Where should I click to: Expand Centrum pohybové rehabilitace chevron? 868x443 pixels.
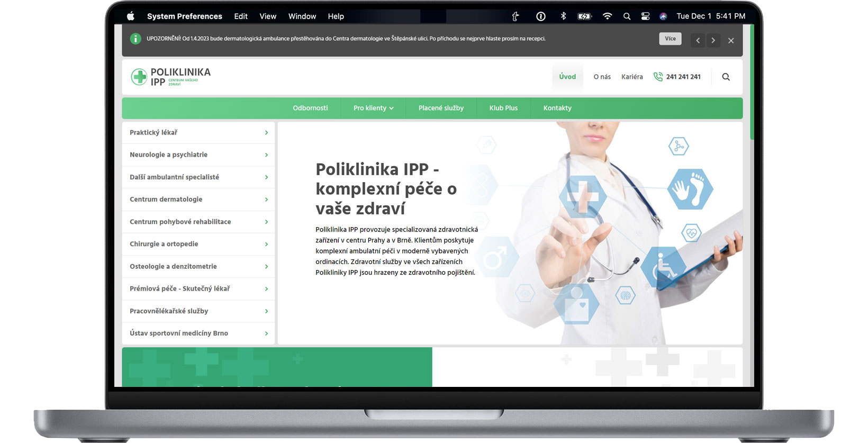click(266, 222)
